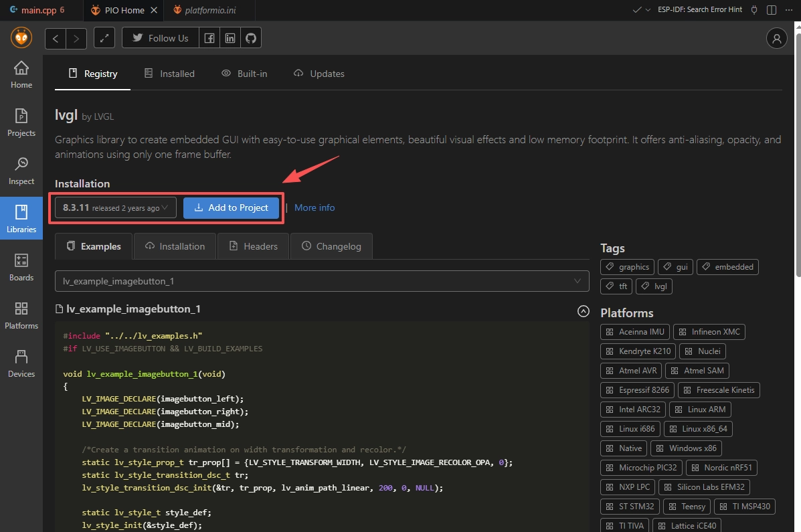This screenshot has width=801, height=532.
Task: Open the Inspect sidebar tool
Action: point(21,171)
